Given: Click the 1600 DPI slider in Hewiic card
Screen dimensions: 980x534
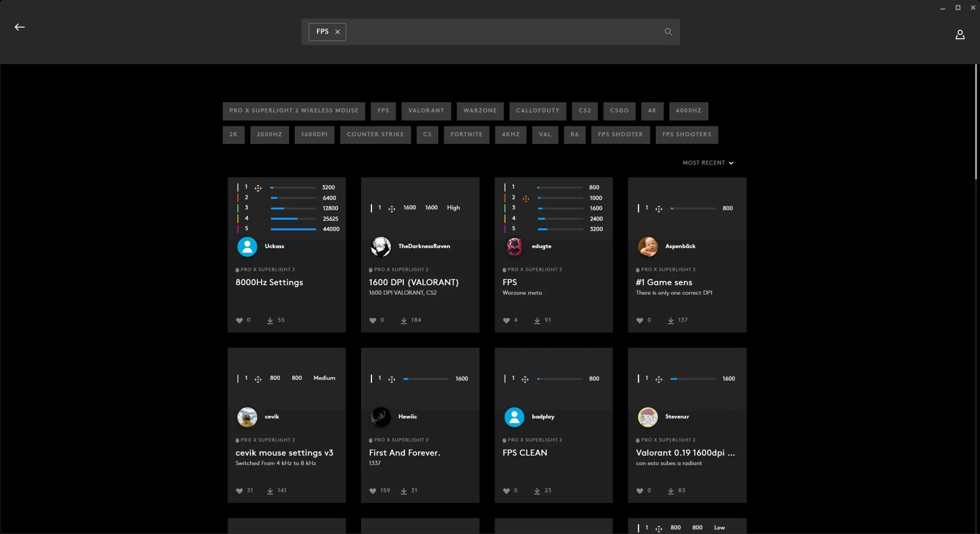Looking at the screenshot, I should coord(426,379).
